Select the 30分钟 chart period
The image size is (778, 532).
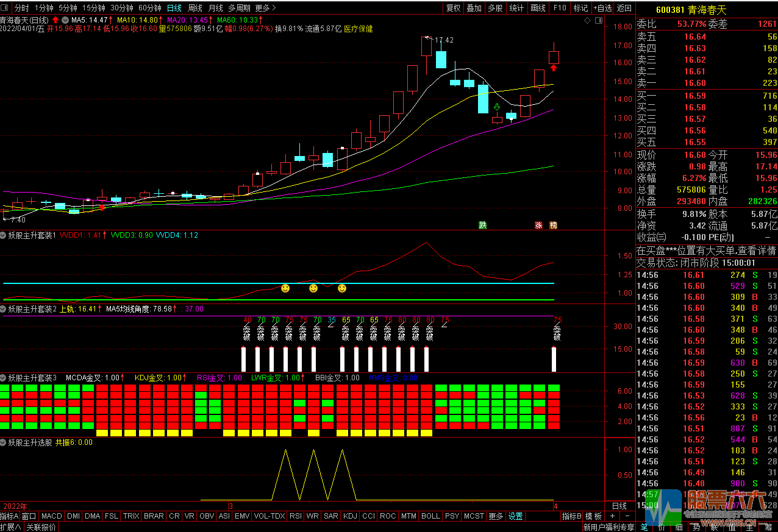[122, 8]
